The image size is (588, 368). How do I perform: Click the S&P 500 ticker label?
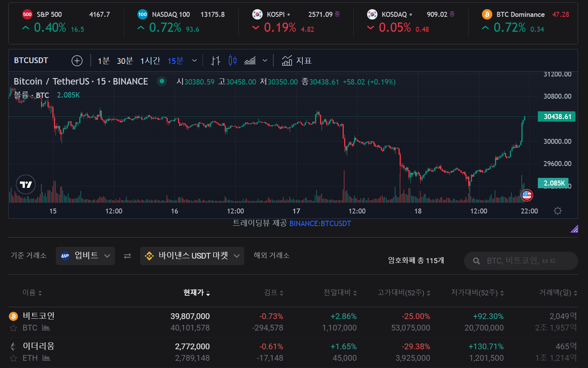(x=49, y=15)
